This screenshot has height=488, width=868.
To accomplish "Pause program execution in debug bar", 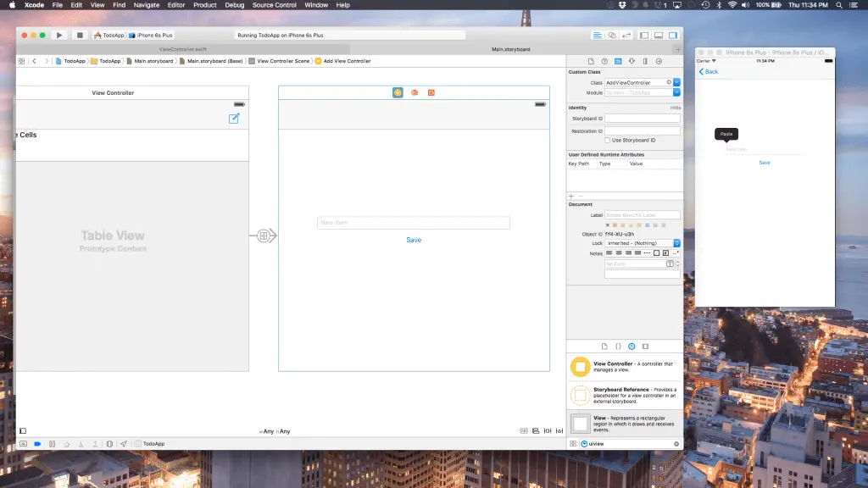I will point(52,444).
